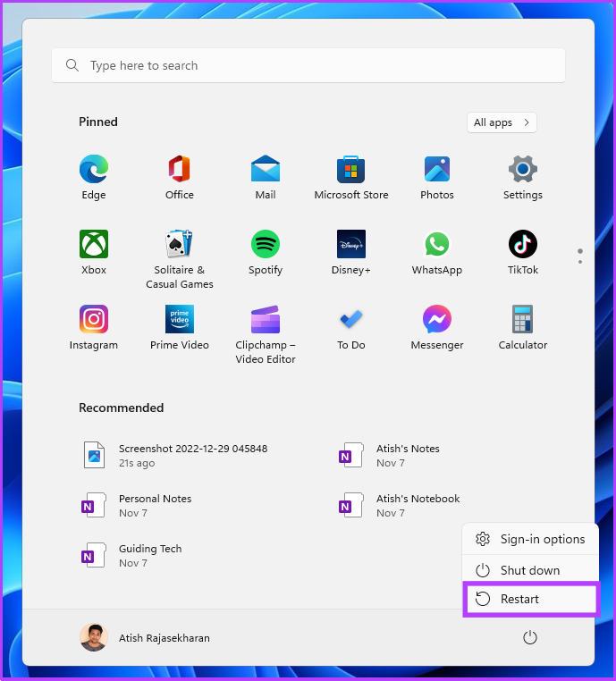Screen dimensions: 616x681
Task: Go to next pinned apps page dot
Action: 580,262
